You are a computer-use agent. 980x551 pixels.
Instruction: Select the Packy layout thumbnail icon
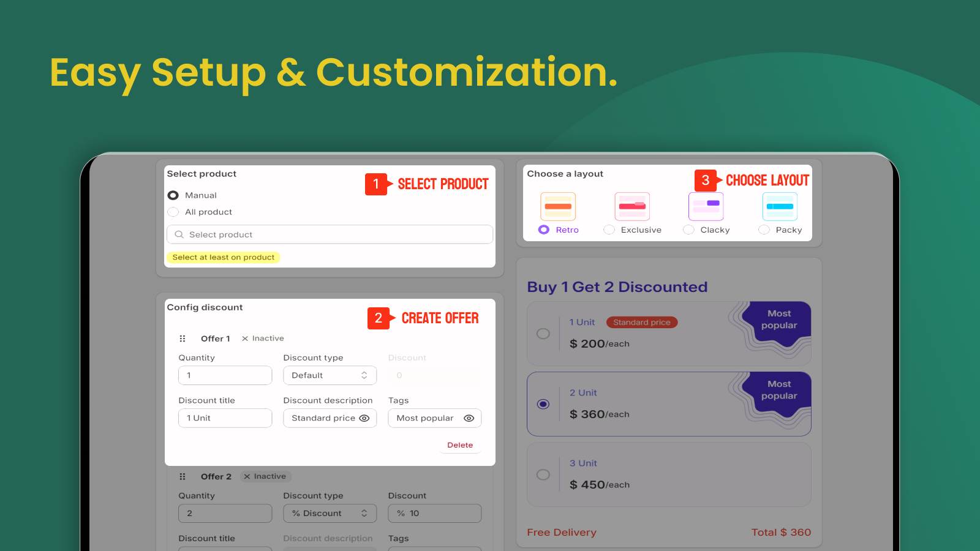coord(779,206)
